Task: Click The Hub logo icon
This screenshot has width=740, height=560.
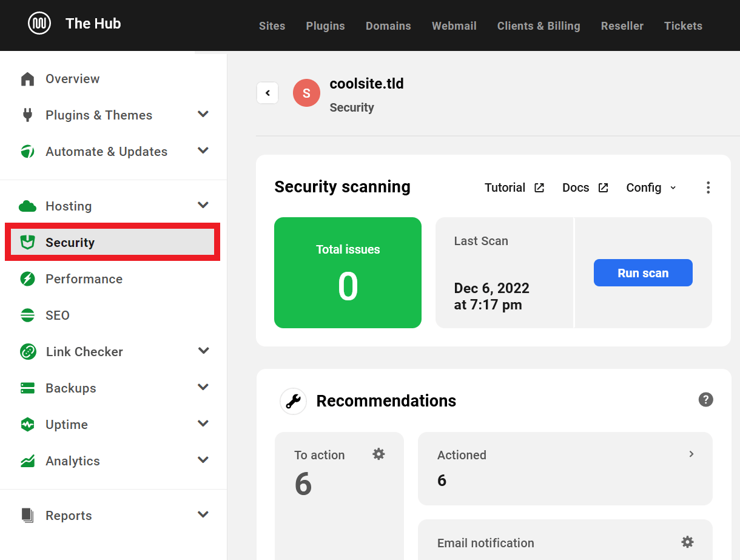Action: coord(39,24)
